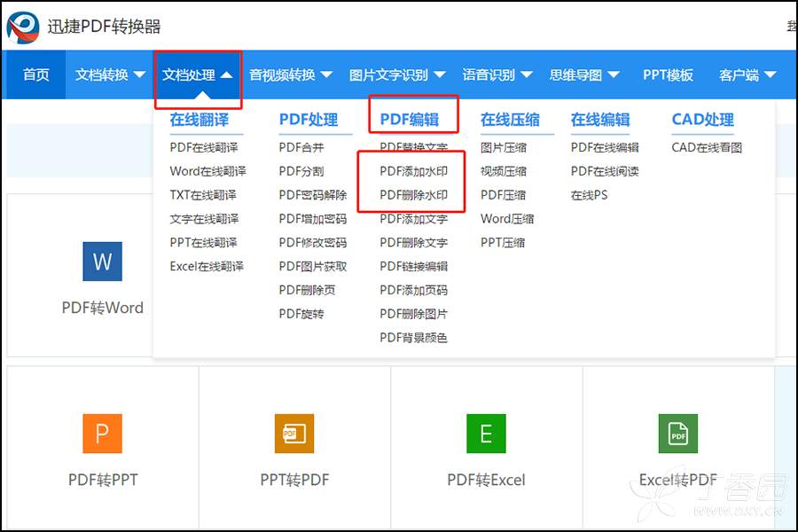Viewport: 798px width, 532px height.
Task: Expand the 图片文字识别 dropdown
Action: [397, 74]
